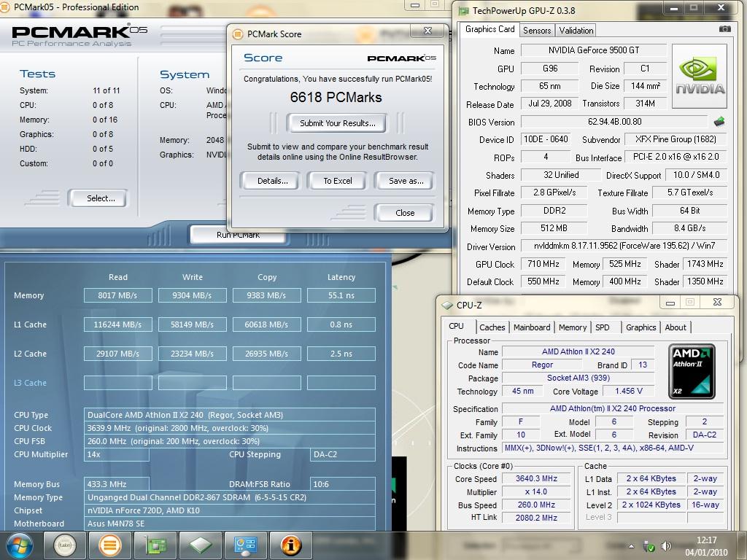Open the AMD Fusion taskbar icon

point(65,545)
